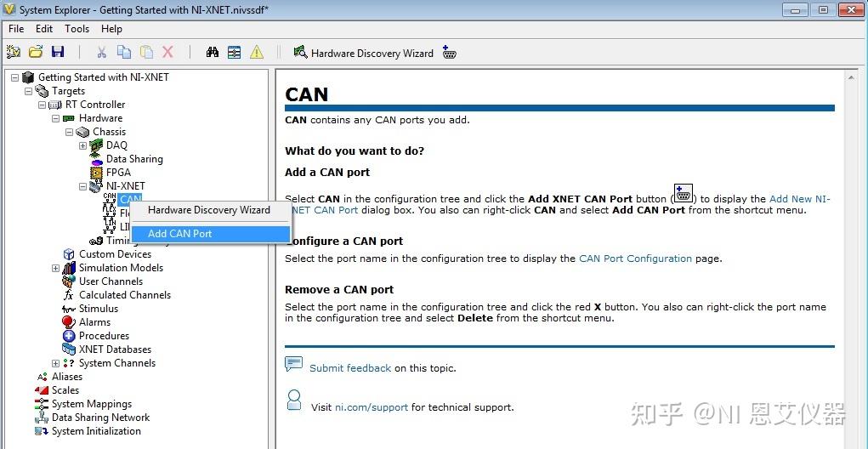Click the Cut scissors icon
The image size is (868, 449).
pyautogui.click(x=101, y=52)
